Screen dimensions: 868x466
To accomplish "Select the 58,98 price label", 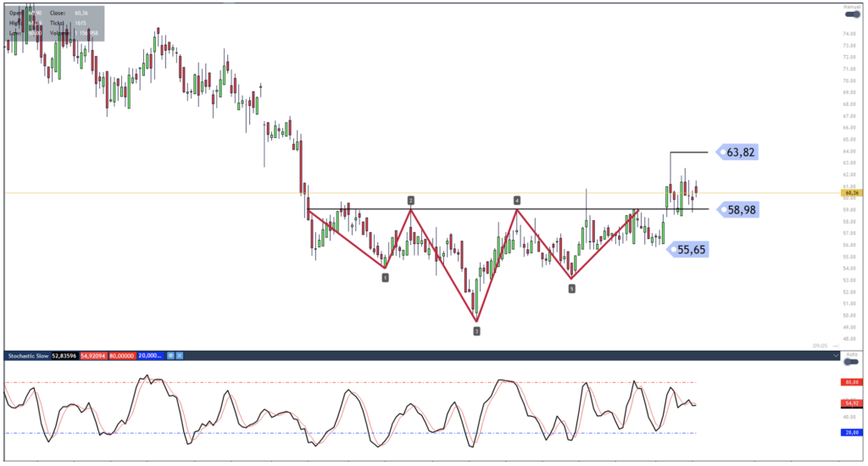I will point(737,208).
